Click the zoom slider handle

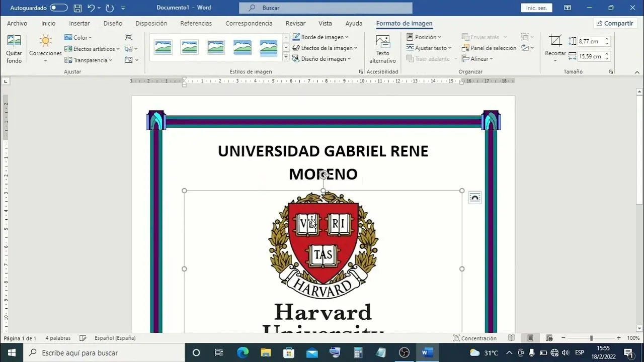[x=591, y=338]
